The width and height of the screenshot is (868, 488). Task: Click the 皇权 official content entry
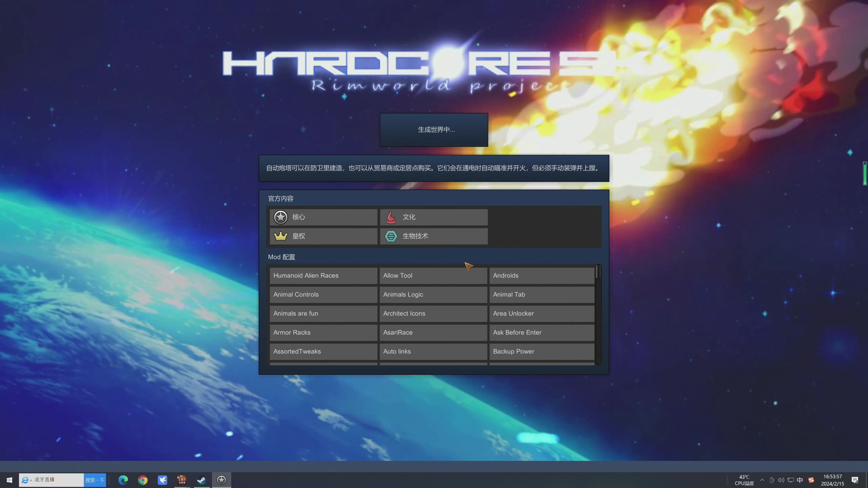323,236
